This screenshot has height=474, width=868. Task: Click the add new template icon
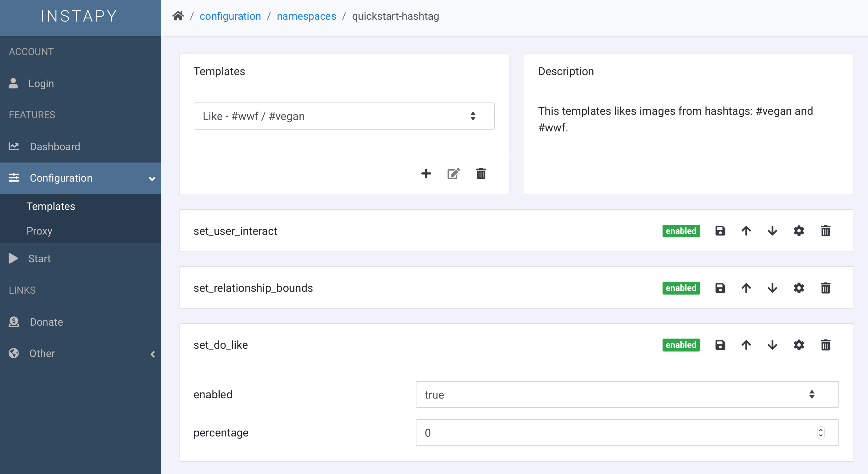(x=427, y=173)
